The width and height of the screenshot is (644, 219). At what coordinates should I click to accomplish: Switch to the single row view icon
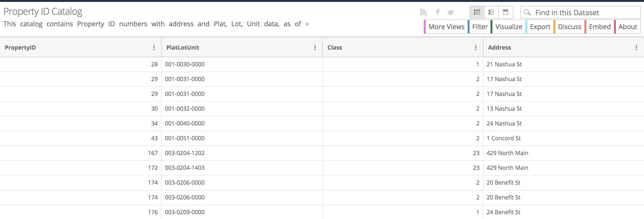point(505,12)
